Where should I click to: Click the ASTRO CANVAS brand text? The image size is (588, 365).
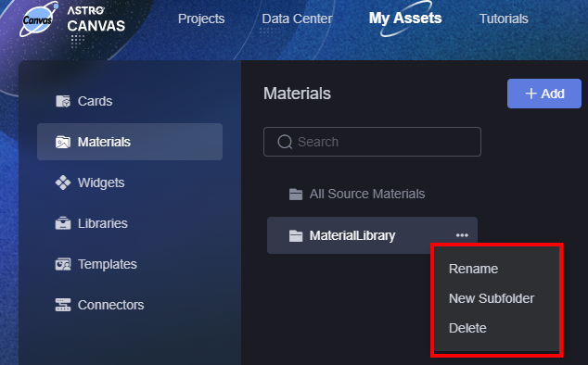pos(96,19)
